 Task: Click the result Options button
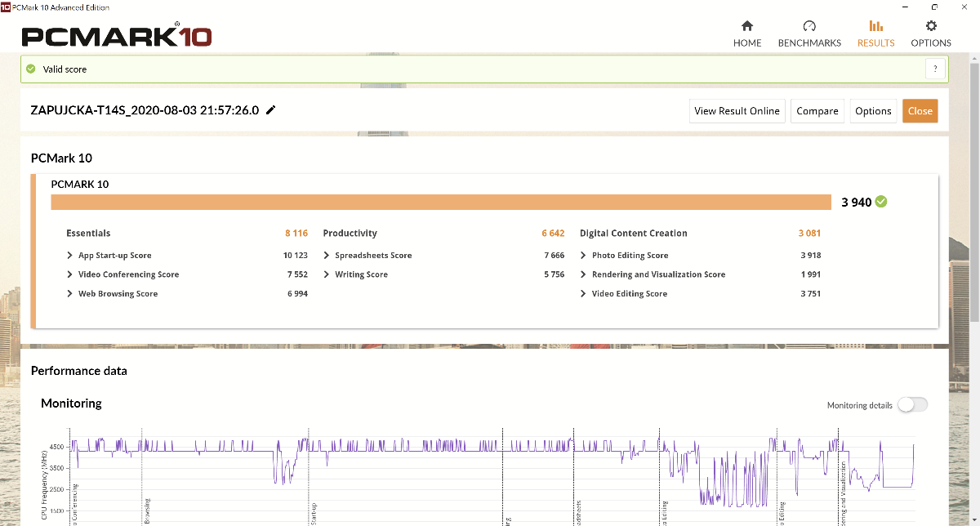(873, 111)
